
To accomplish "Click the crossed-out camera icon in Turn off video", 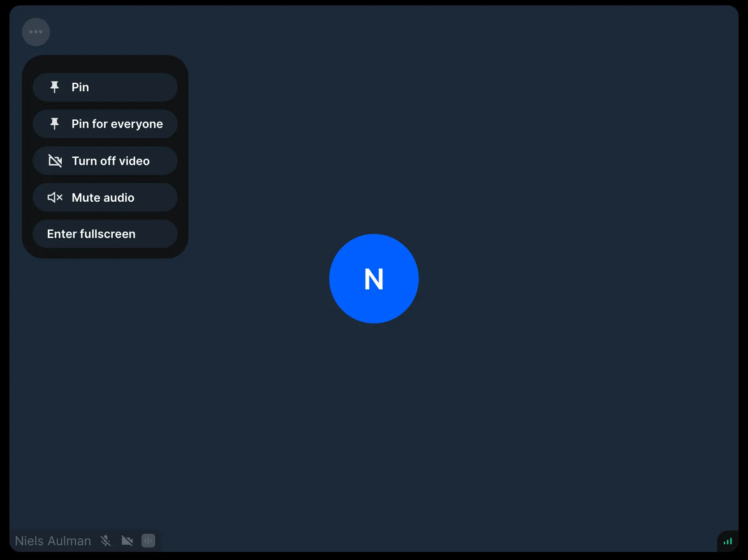I will click(55, 161).
